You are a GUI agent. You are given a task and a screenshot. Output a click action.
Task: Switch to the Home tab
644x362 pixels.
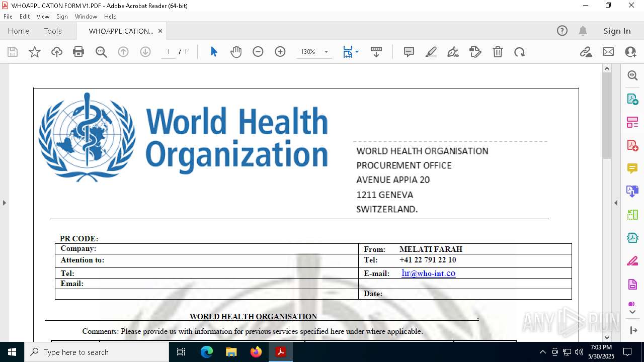(x=19, y=31)
